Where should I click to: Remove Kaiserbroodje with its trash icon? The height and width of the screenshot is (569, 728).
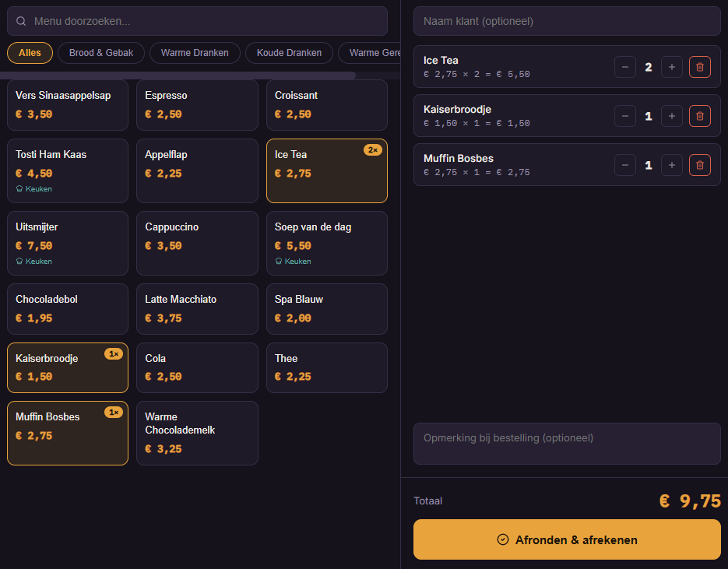click(x=700, y=116)
